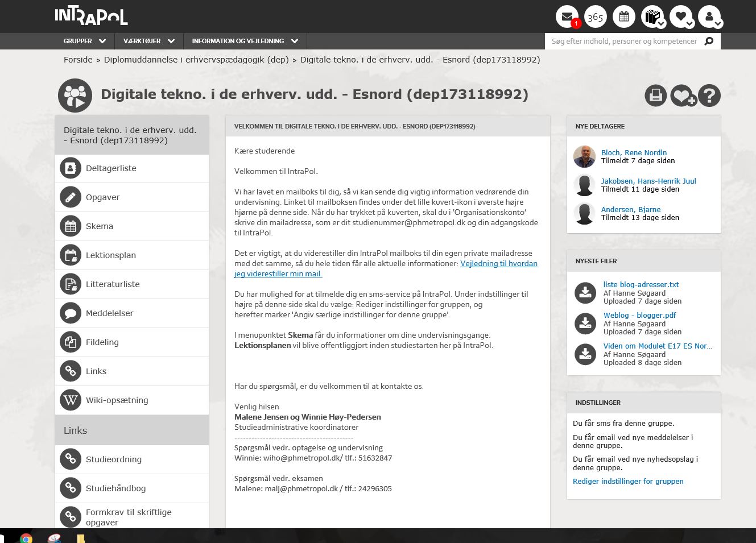Open the calendar icon in header

tap(624, 16)
